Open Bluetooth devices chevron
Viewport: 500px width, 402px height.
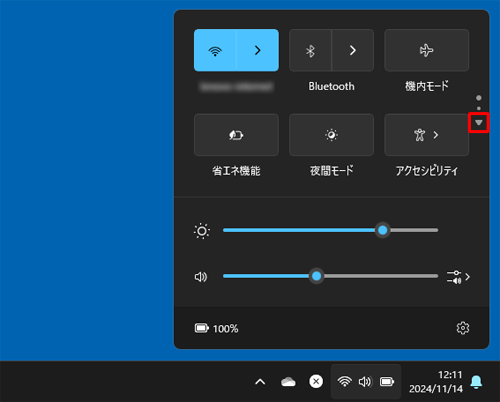pos(353,50)
